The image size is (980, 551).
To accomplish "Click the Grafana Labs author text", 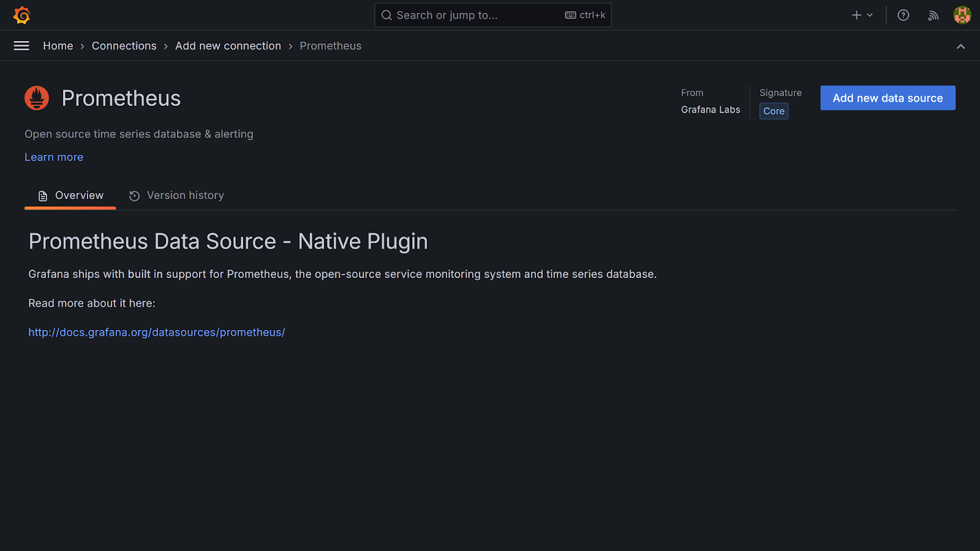I will 710,110.
